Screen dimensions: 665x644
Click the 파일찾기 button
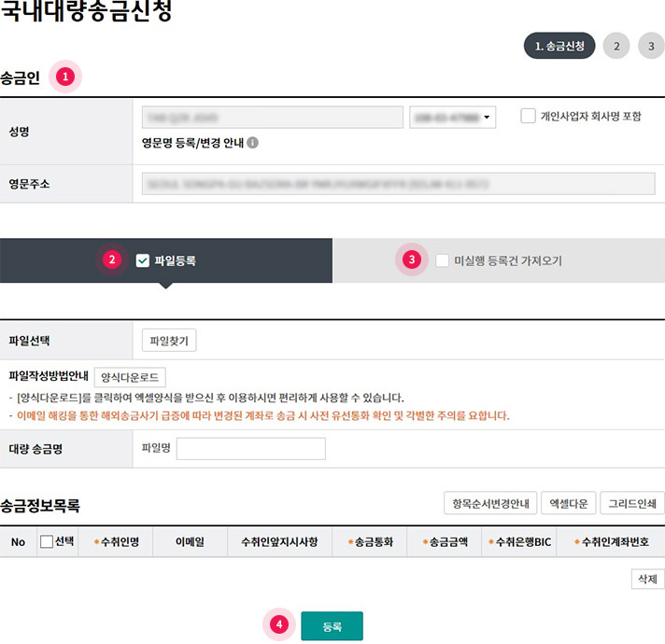coord(169,341)
